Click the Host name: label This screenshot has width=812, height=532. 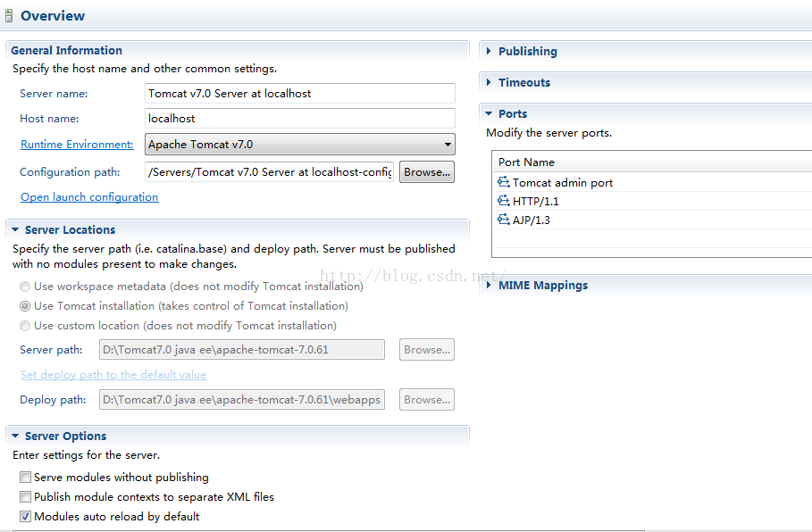[x=49, y=119]
